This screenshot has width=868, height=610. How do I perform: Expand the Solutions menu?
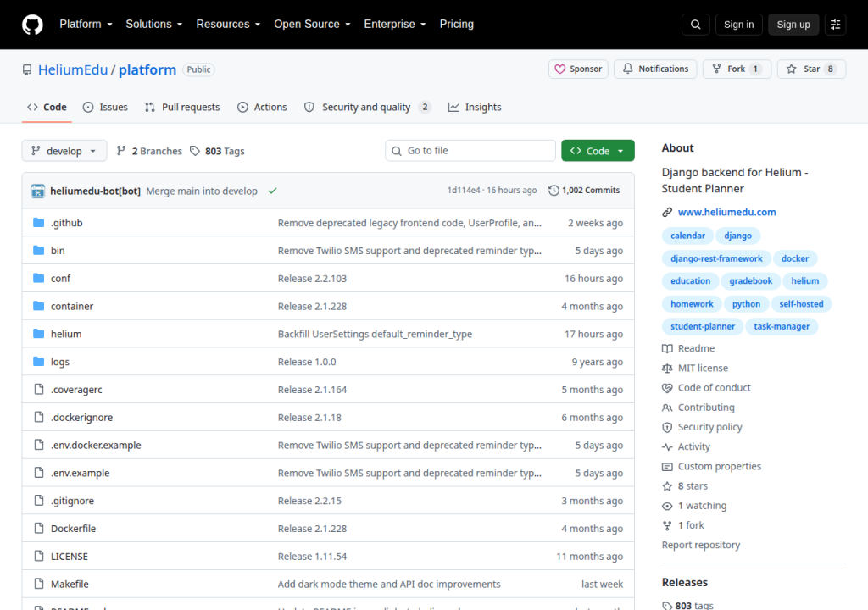pos(154,25)
